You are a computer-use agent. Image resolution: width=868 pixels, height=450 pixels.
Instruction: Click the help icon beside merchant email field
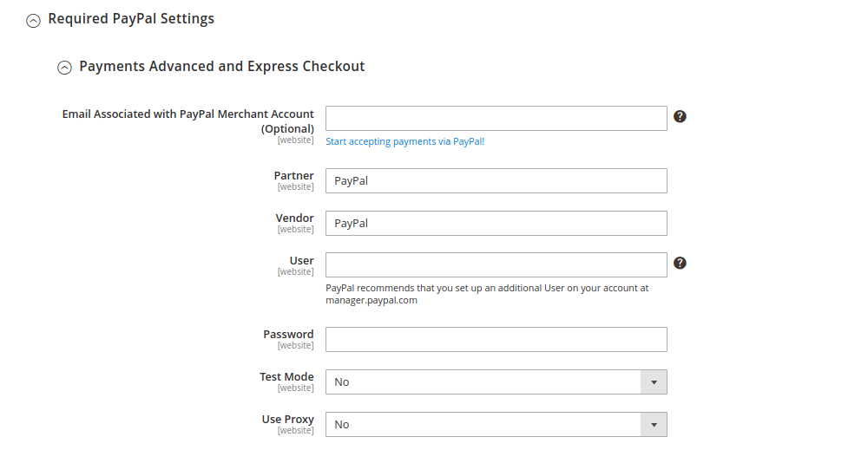click(x=680, y=116)
